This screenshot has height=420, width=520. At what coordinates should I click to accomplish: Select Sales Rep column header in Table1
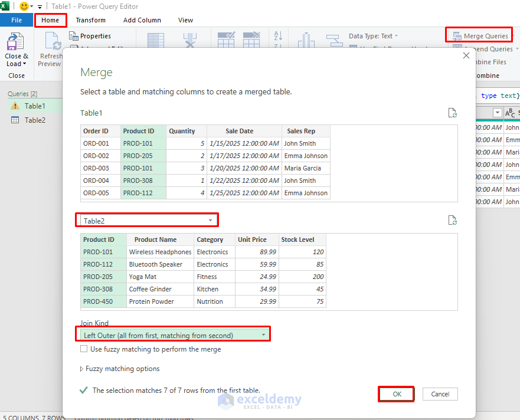[x=306, y=131]
